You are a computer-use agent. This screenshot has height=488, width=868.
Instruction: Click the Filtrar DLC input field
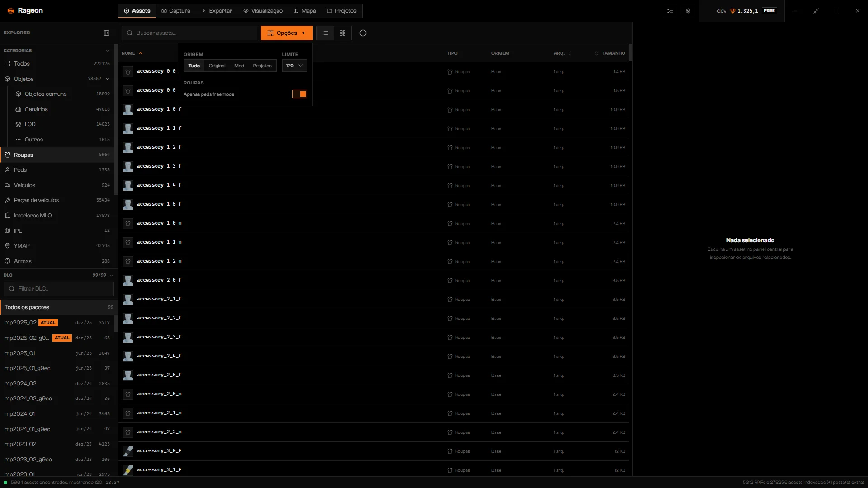[59, 289]
